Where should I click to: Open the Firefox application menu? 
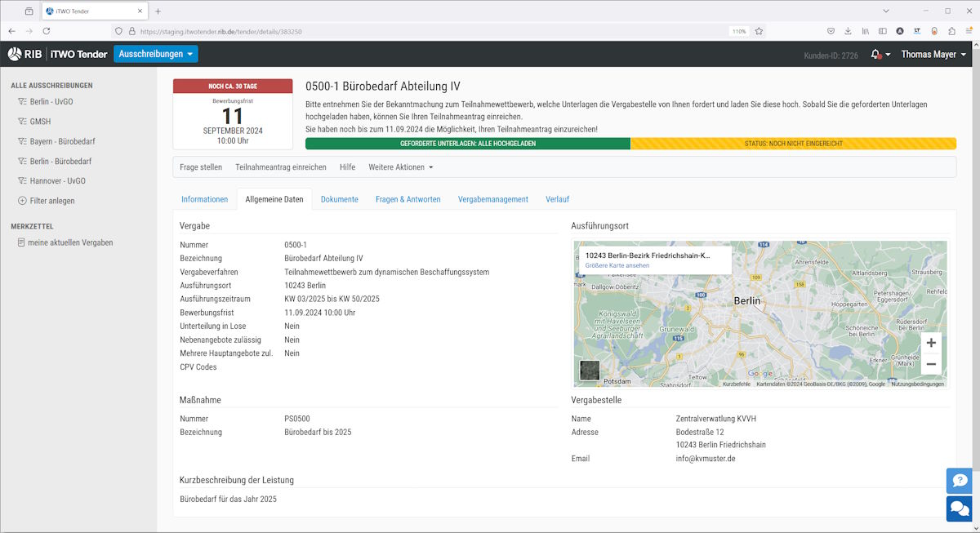coord(969,31)
